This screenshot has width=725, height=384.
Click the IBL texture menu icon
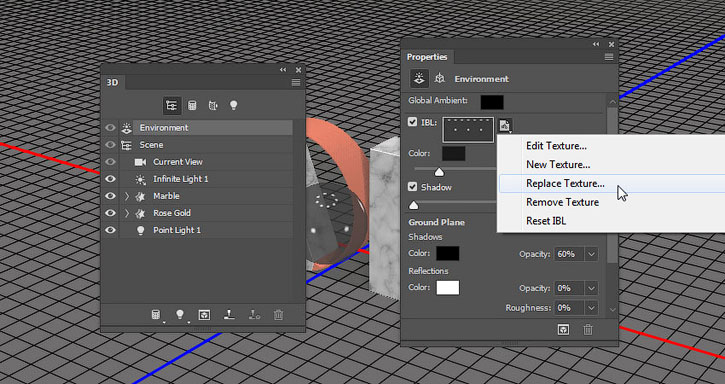[505, 125]
